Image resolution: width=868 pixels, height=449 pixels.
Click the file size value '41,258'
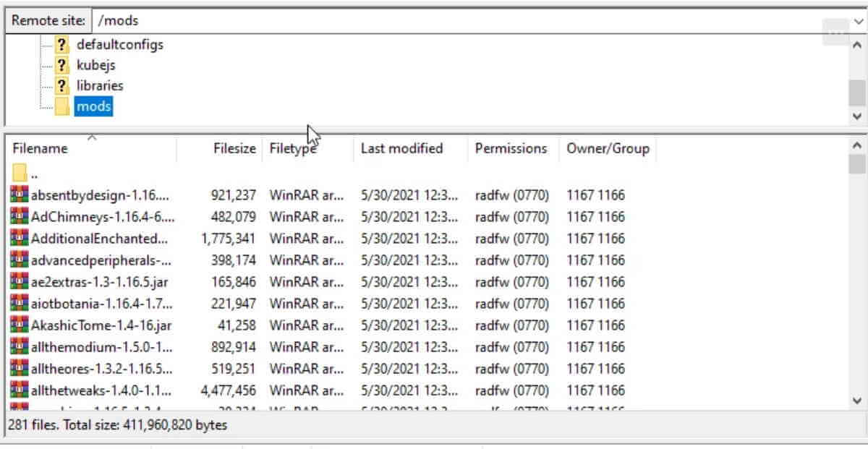tap(237, 325)
